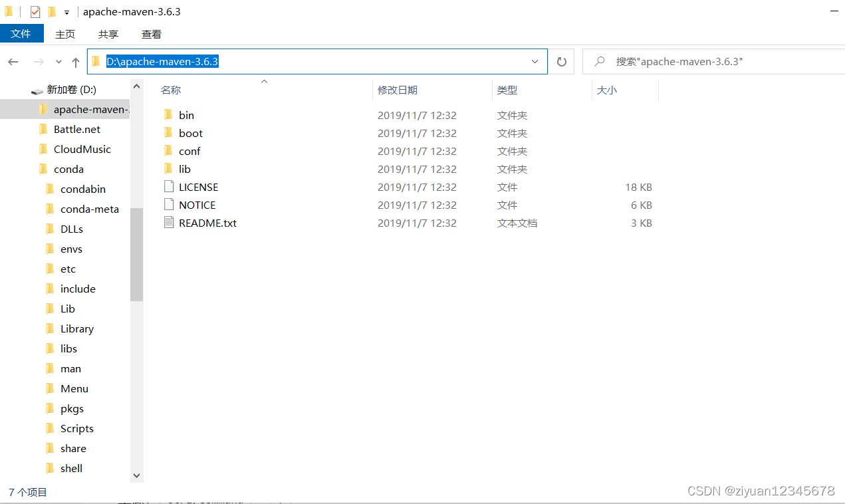Select the LICENSE file icon

point(168,187)
